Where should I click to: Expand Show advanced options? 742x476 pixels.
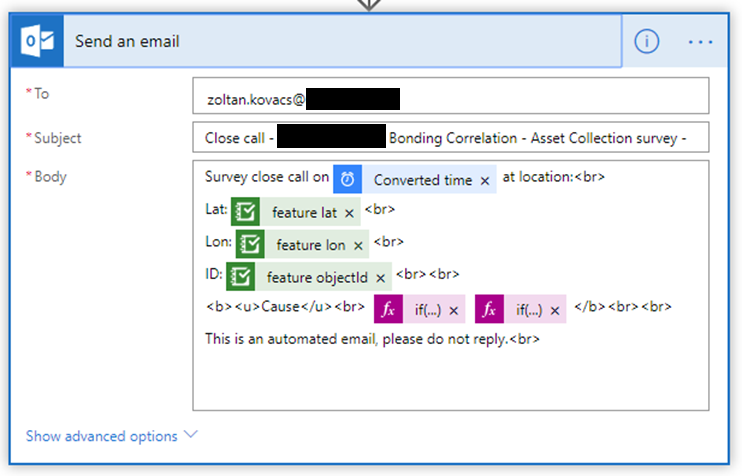pos(112,436)
